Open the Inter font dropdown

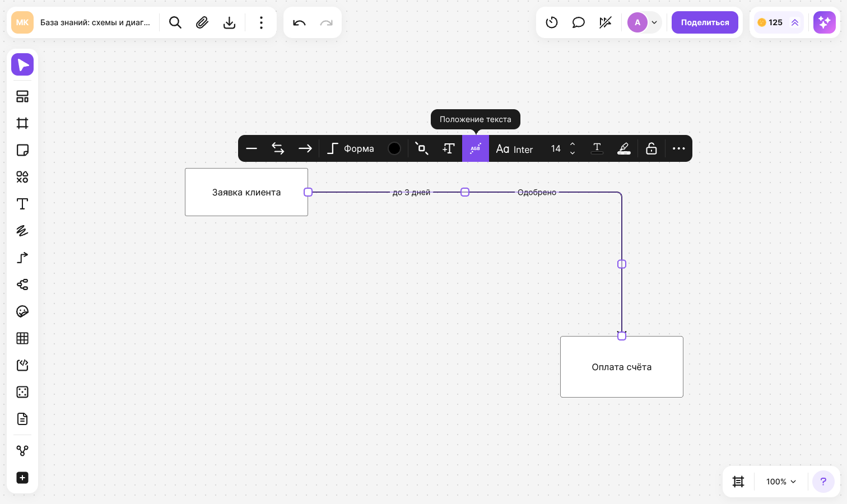click(x=515, y=149)
